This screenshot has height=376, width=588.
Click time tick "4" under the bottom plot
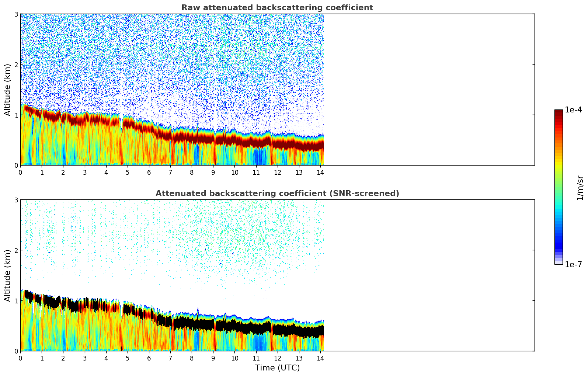[106, 358]
